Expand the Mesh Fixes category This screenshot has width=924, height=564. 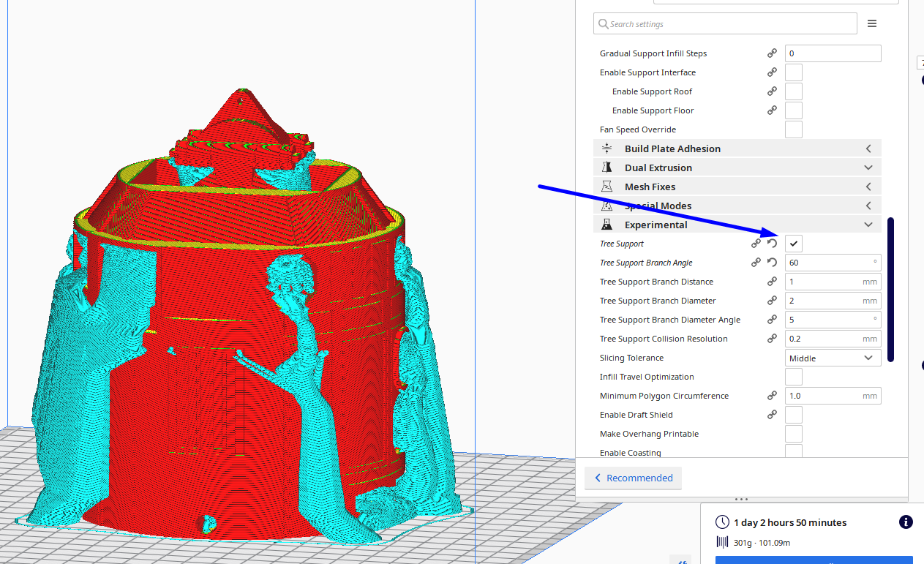(737, 187)
